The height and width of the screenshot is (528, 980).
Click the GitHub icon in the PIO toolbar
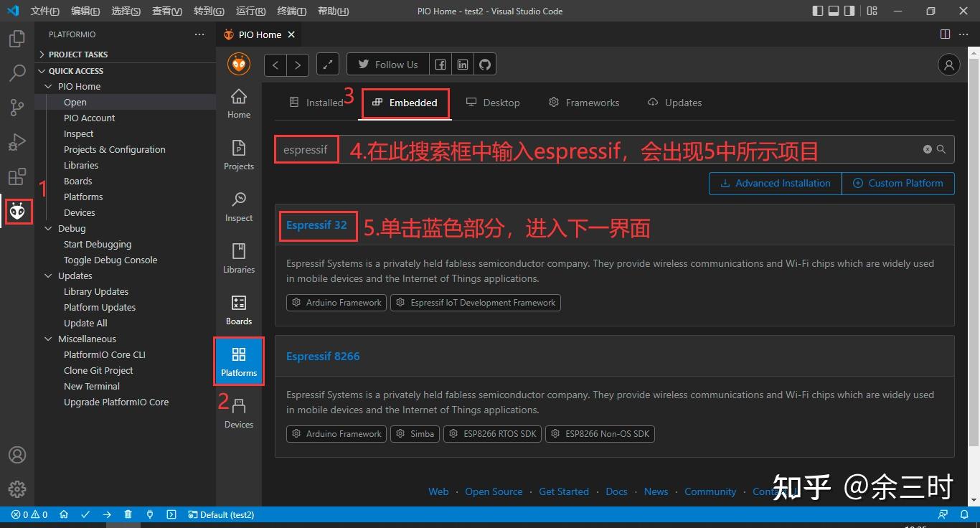coord(485,64)
